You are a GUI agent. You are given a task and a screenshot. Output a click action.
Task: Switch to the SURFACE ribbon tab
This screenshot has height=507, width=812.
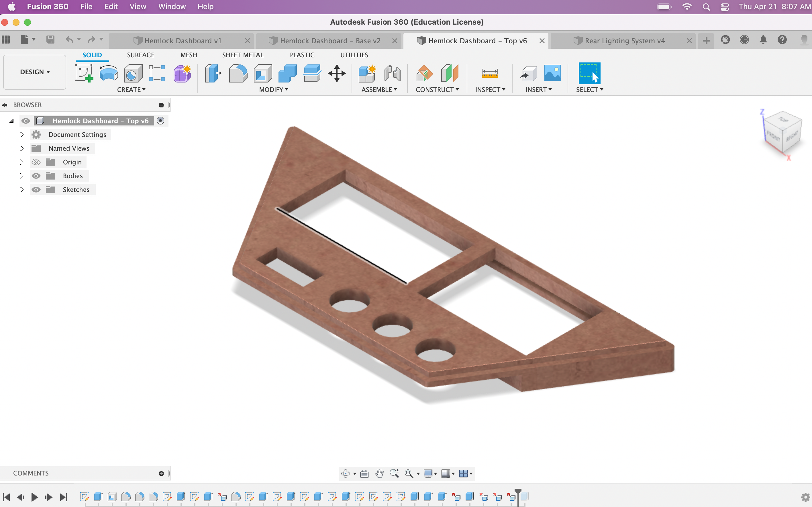coord(140,55)
